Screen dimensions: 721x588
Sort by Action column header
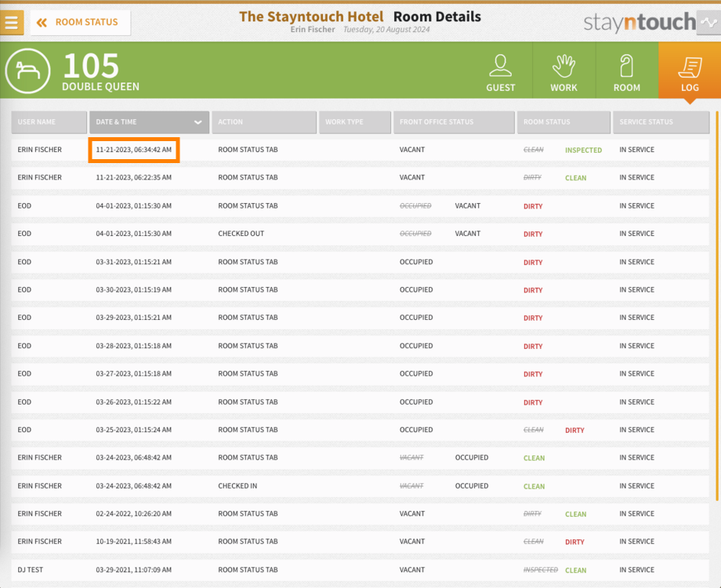264,122
